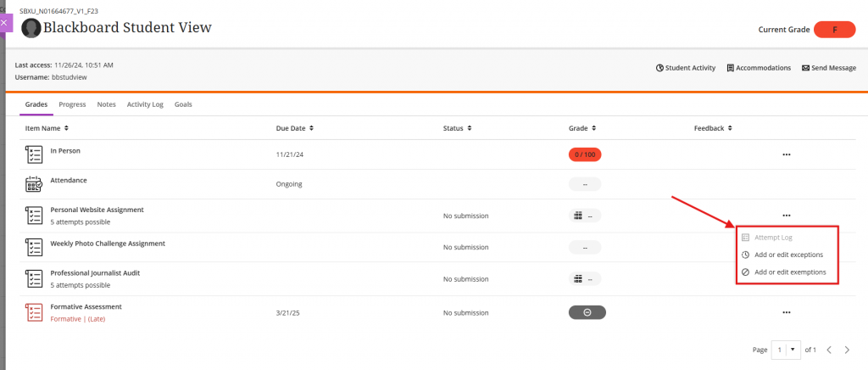
Task: Click the red Formative Assessment icon
Action: (x=34, y=312)
